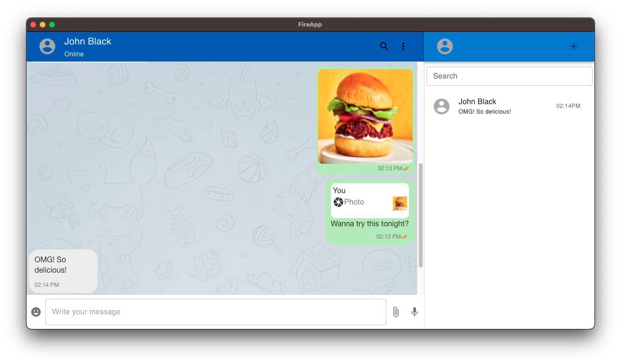Screen dimensions: 621x364
Task: Open chat search with the magnifier icon
Action: (384, 46)
